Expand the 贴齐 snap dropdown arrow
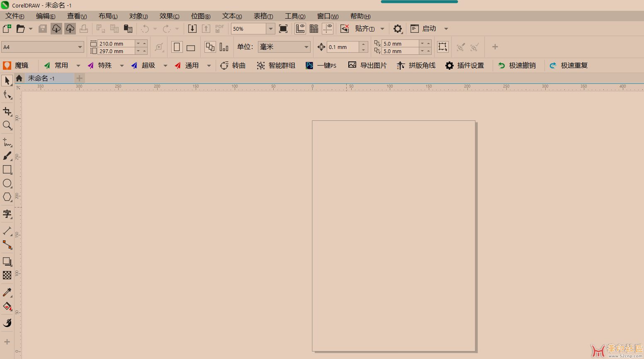644x359 pixels. [x=382, y=29]
